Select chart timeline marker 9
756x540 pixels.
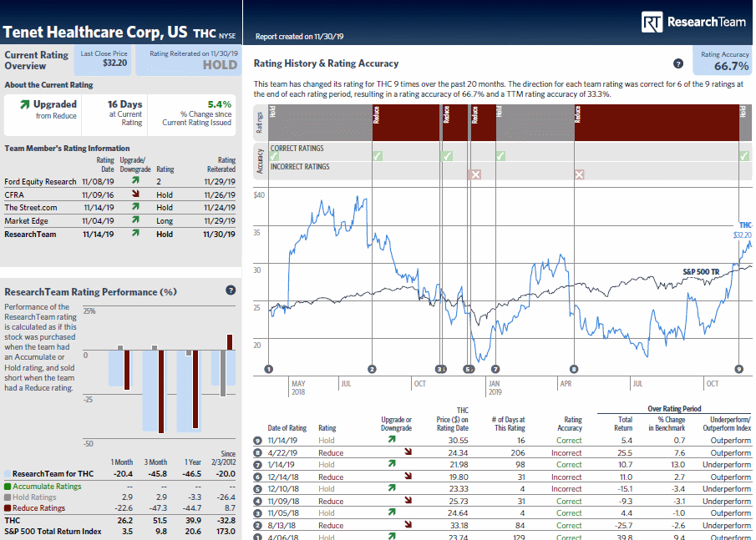coord(739,369)
